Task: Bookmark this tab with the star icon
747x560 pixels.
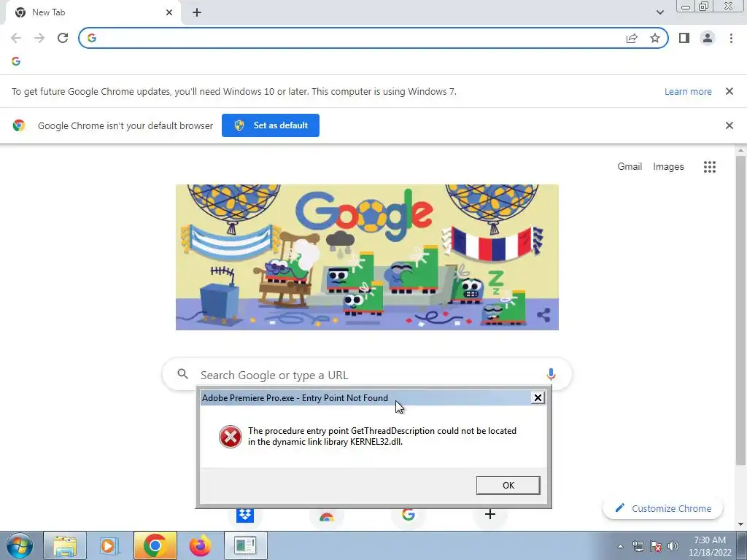Action: tap(655, 38)
